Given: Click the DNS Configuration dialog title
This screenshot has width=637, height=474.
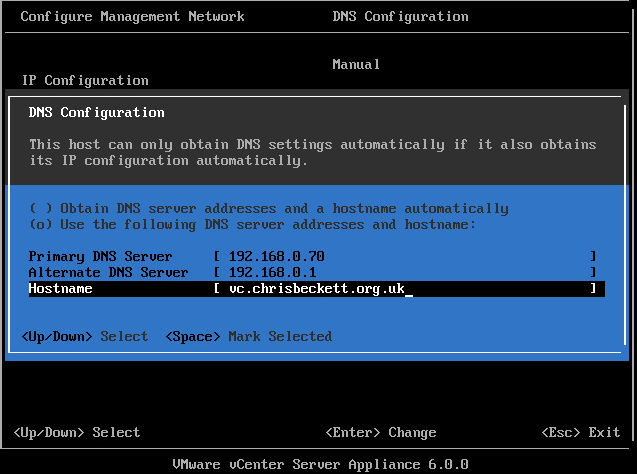Looking at the screenshot, I should (97, 113).
